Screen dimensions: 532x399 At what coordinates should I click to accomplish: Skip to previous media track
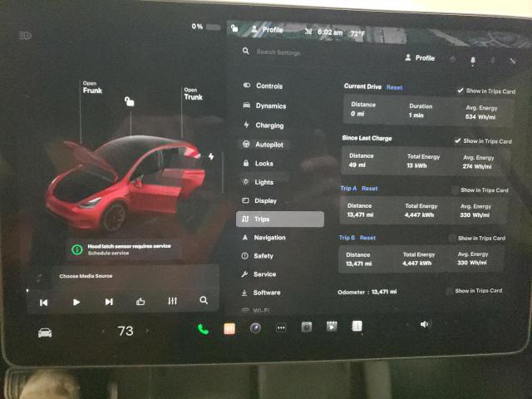[43, 303]
